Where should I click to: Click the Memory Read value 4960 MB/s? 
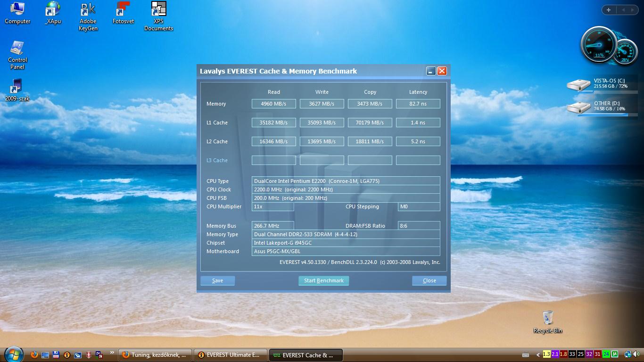tap(274, 104)
